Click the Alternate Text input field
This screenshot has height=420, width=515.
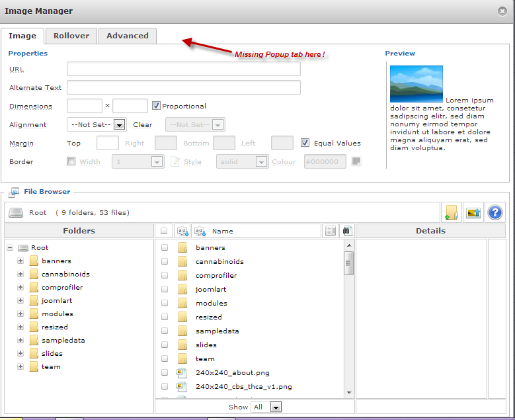tap(184, 87)
